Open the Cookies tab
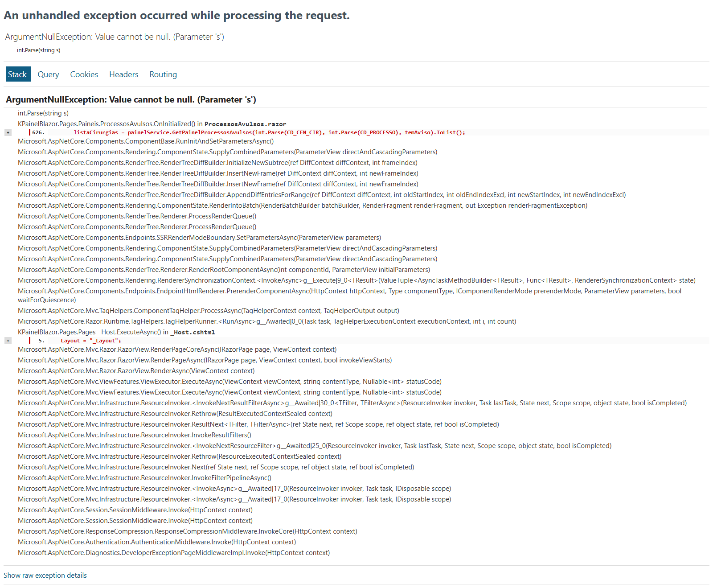Viewport: 713px width, 588px height. coord(84,74)
